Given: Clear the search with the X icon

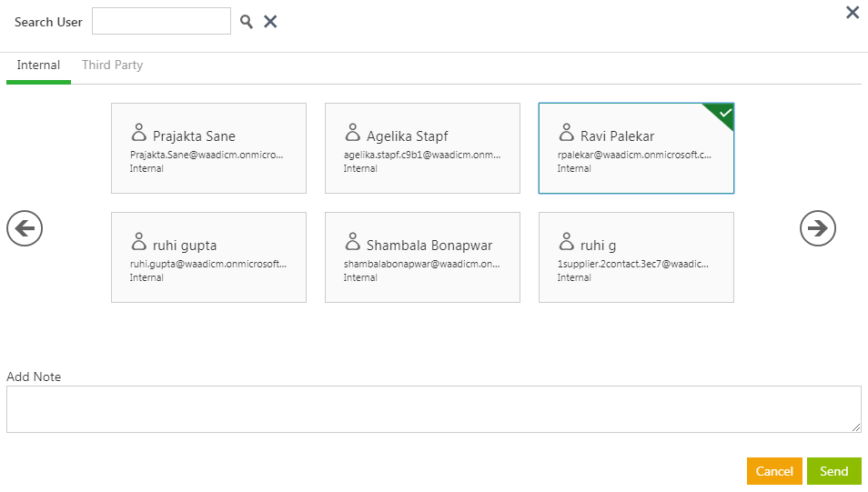Looking at the screenshot, I should tap(270, 22).
